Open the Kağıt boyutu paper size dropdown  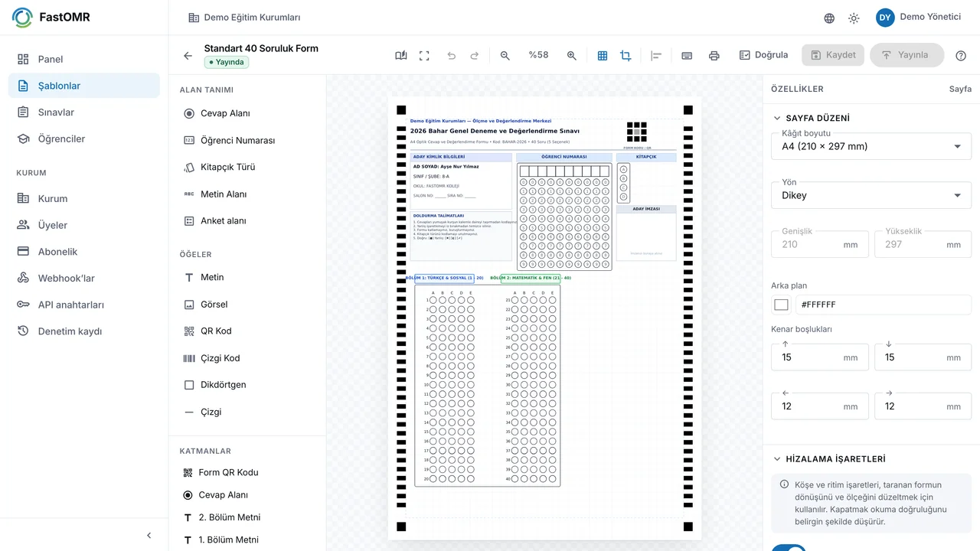(x=871, y=146)
